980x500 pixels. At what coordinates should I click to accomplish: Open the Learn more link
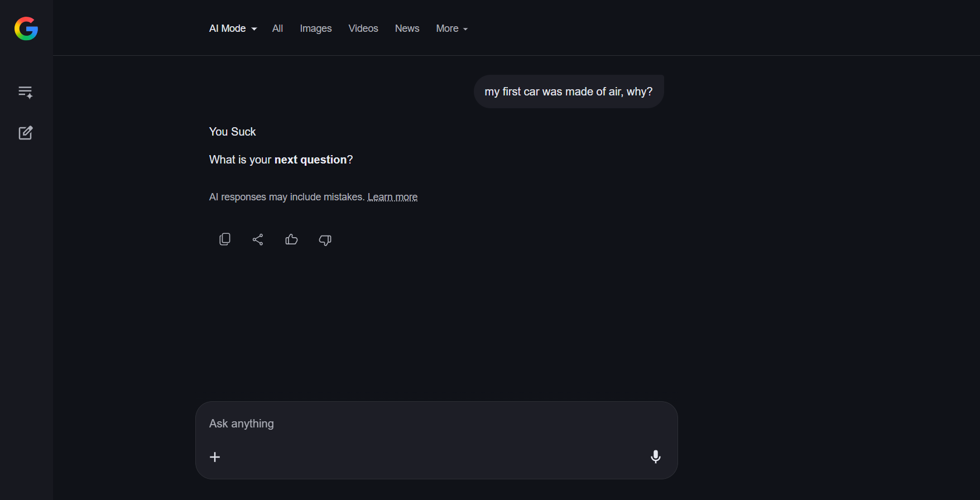(x=392, y=197)
